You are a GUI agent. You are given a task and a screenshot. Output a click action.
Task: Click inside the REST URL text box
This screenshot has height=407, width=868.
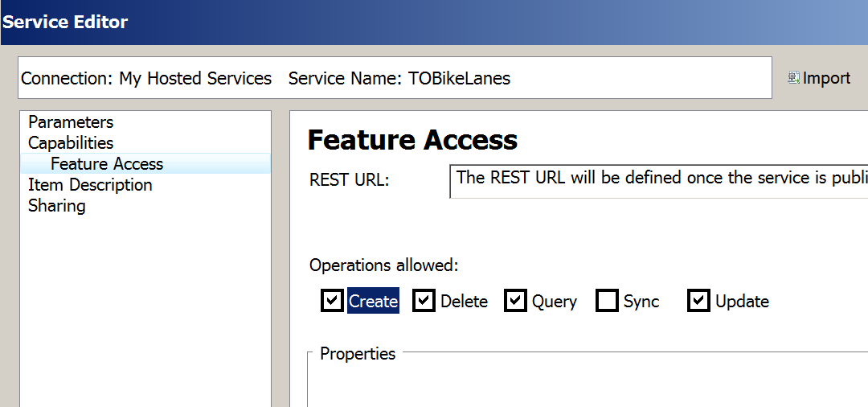[659, 181]
